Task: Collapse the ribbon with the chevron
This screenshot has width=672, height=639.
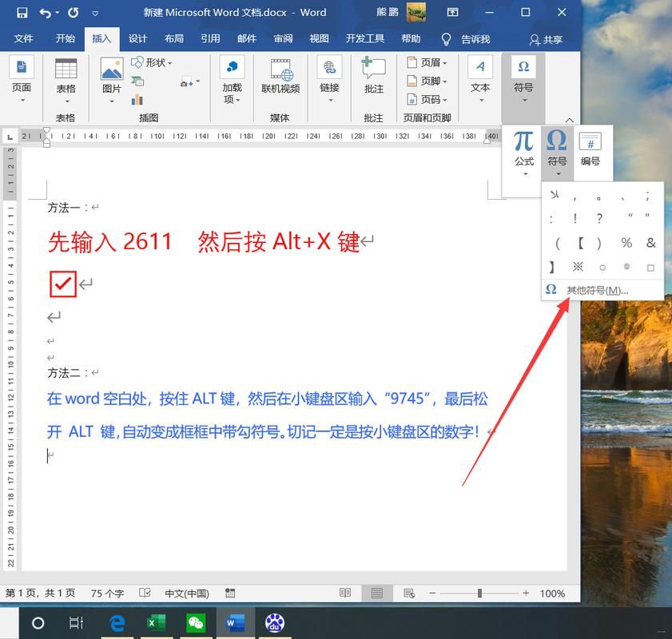Action: coord(569,120)
